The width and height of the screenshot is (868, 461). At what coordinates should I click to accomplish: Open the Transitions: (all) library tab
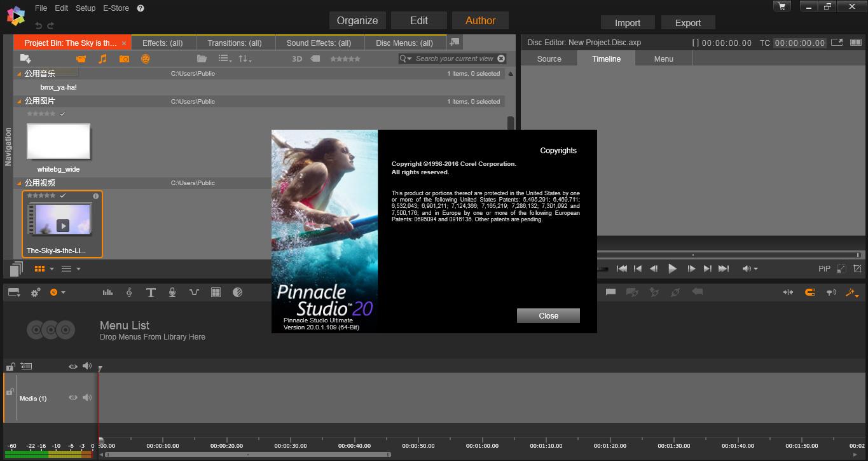point(235,43)
